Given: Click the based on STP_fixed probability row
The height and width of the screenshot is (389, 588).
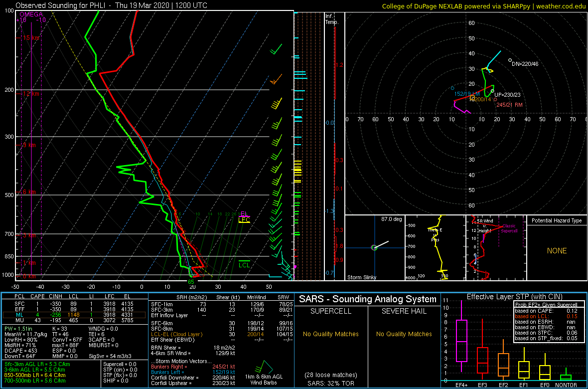Looking at the screenshot, I should [x=546, y=338].
